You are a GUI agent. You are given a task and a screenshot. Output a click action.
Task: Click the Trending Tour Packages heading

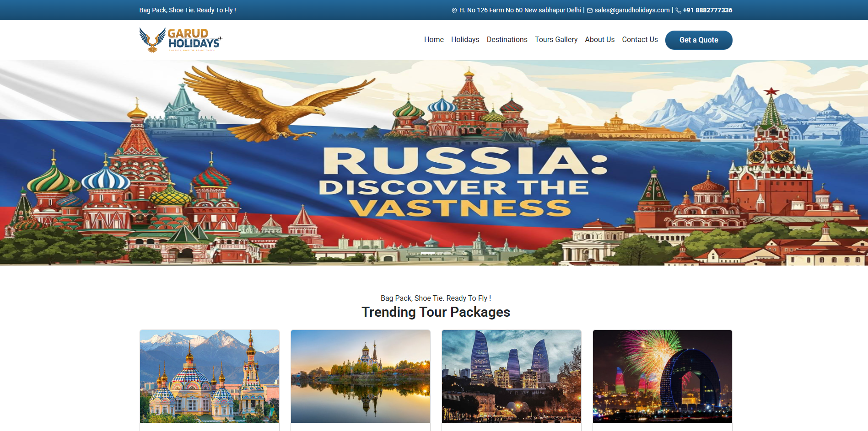[x=436, y=312]
